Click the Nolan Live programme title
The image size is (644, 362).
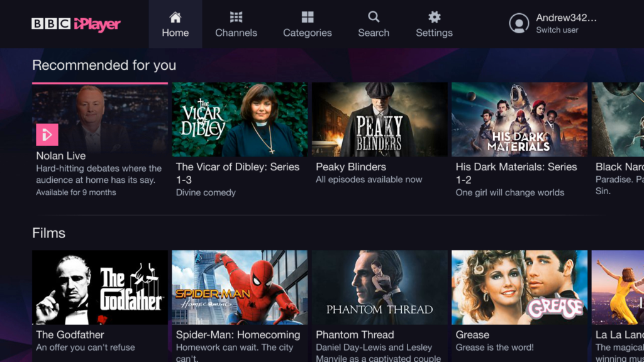(61, 156)
